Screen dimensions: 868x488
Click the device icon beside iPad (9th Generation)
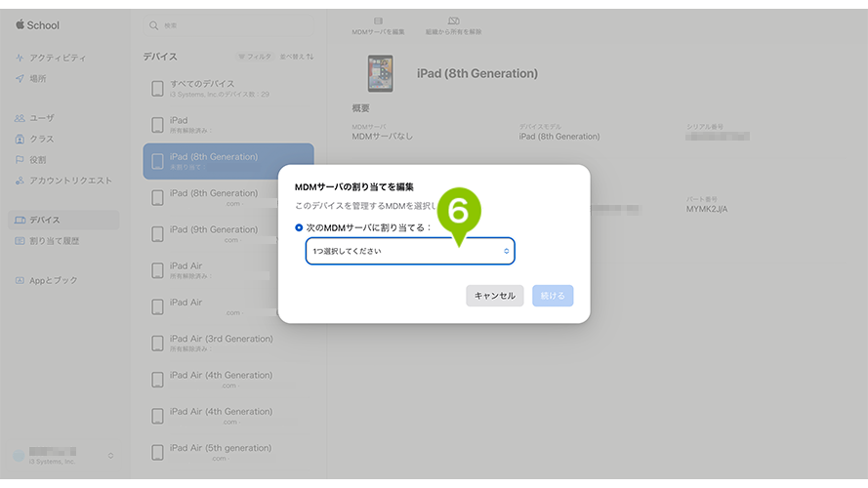(x=158, y=234)
